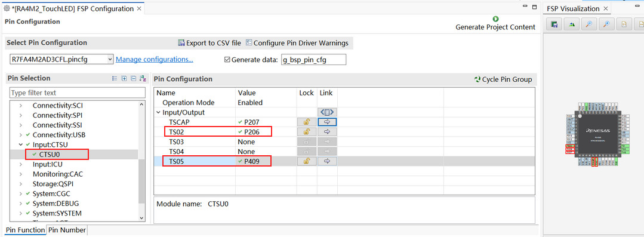The width and height of the screenshot is (644, 237).
Task: Expand all nodes in Pin Selection
Action: (x=124, y=78)
